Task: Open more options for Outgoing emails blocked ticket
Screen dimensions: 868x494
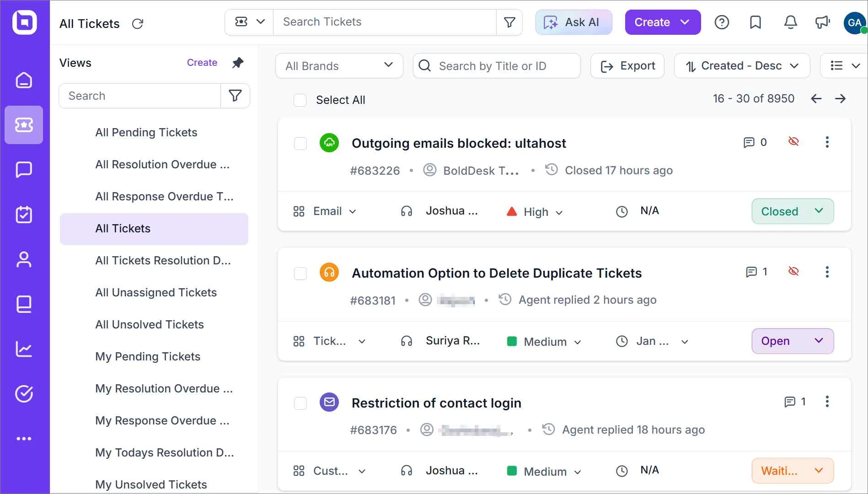Action: 827,142
